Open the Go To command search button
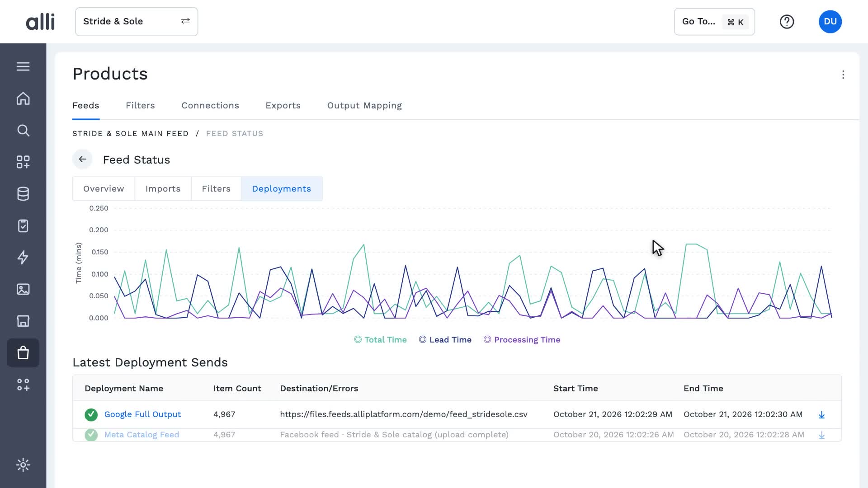The width and height of the screenshot is (868, 488). tap(714, 22)
